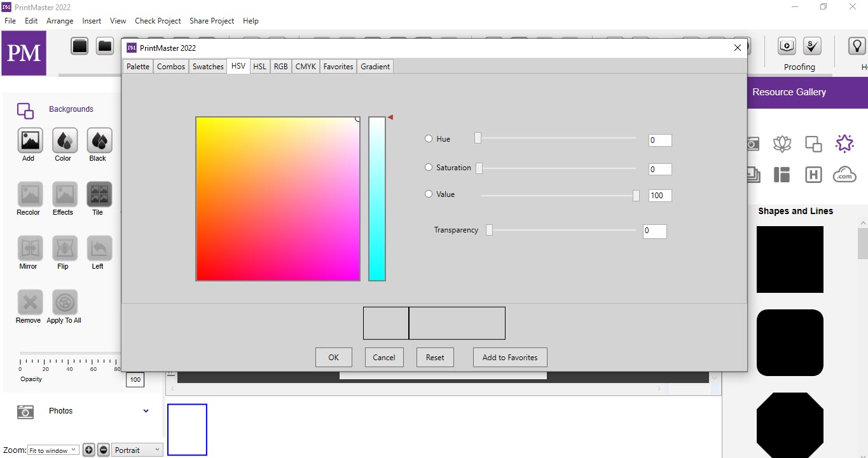Click the Hue value input field

coord(660,140)
